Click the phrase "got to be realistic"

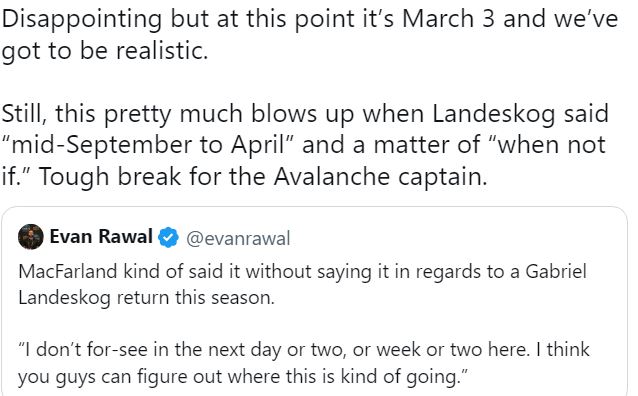point(105,52)
